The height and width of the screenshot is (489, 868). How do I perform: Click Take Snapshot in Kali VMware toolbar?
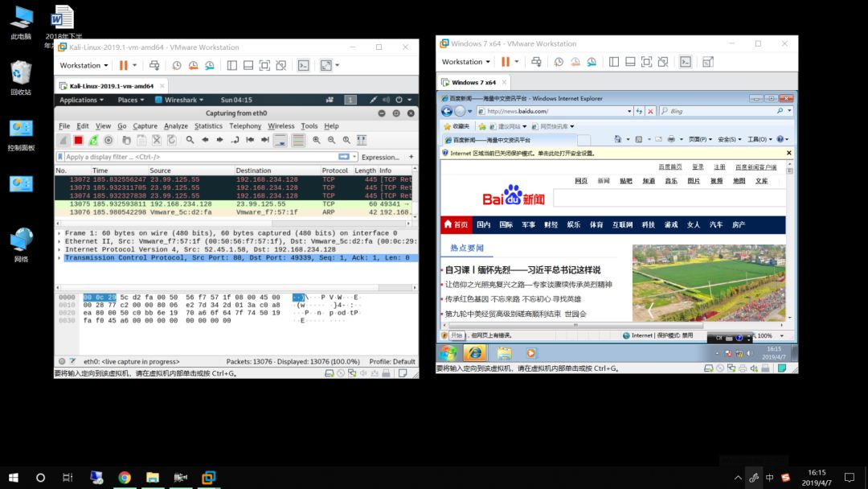tap(177, 65)
